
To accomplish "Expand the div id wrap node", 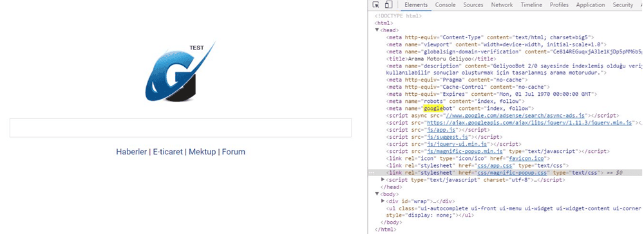I will coord(383,201).
